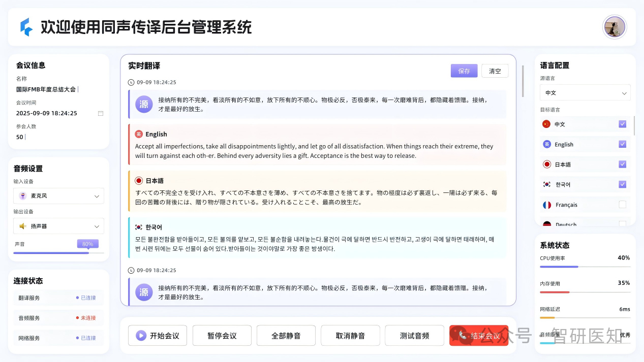Open the 麦克风 input device dropdown
Image resolution: width=644 pixels, height=362 pixels.
point(58,195)
